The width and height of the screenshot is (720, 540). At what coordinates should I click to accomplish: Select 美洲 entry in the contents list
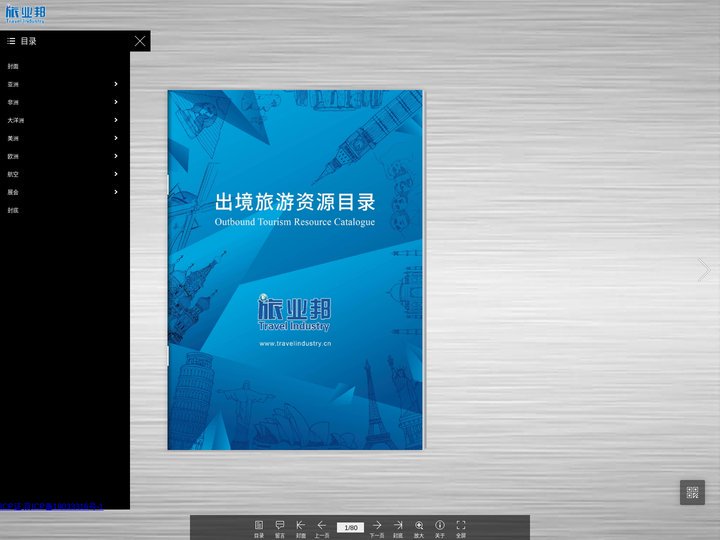[13, 138]
